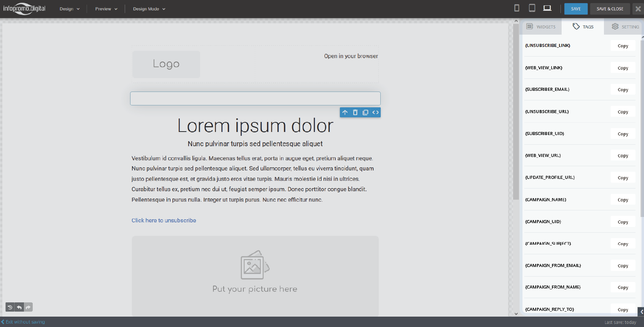Click the empty selected content block
644x327 pixels.
pos(255,98)
